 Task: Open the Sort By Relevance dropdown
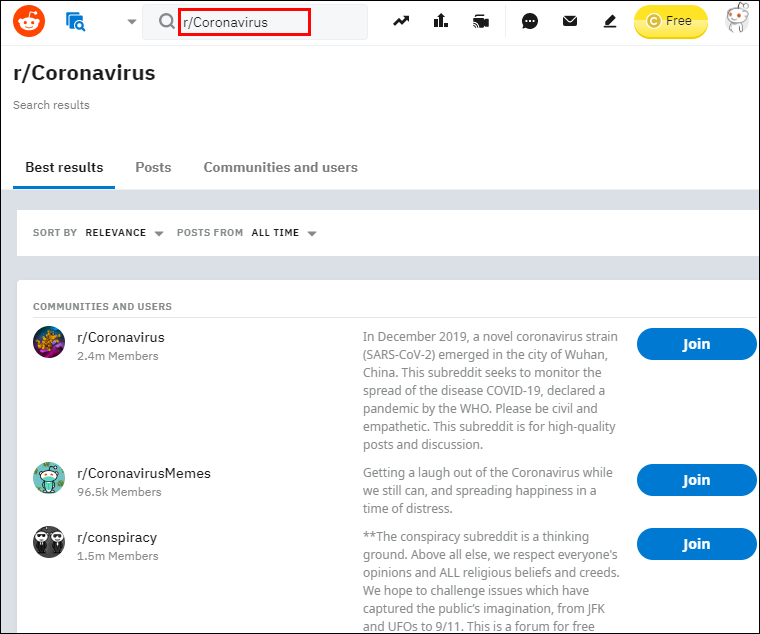pos(124,233)
